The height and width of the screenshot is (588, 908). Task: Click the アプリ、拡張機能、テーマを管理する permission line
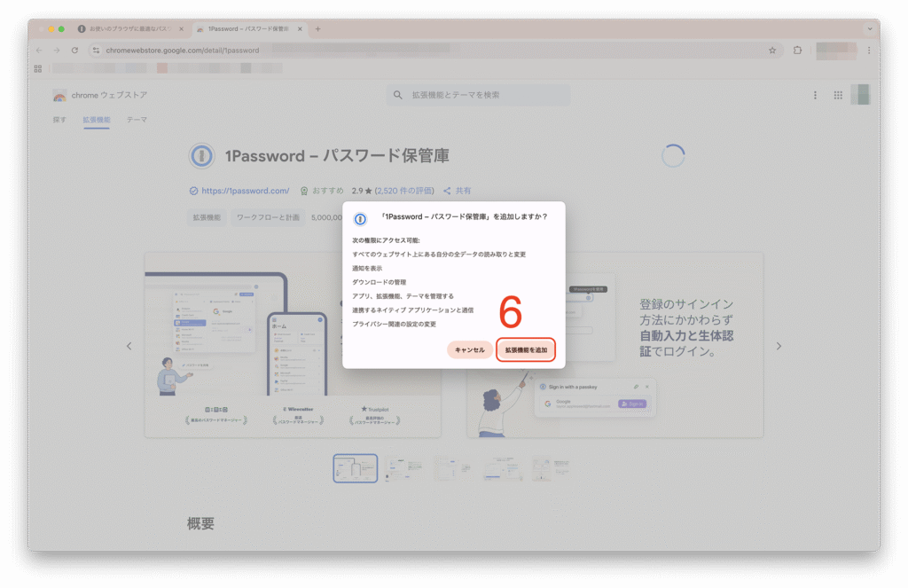click(403, 296)
